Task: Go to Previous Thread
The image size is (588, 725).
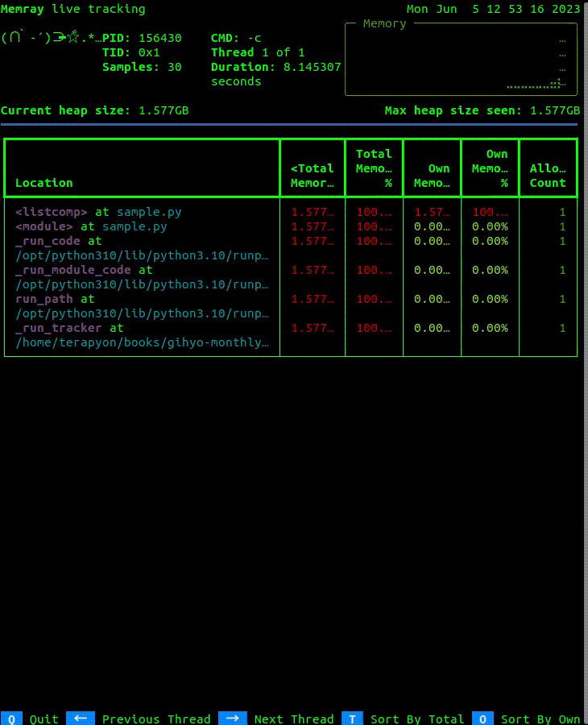Action: pos(155,719)
